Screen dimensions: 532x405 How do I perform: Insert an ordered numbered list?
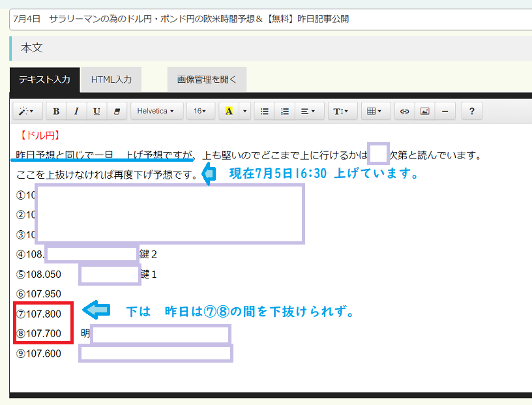pyautogui.click(x=285, y=111)
